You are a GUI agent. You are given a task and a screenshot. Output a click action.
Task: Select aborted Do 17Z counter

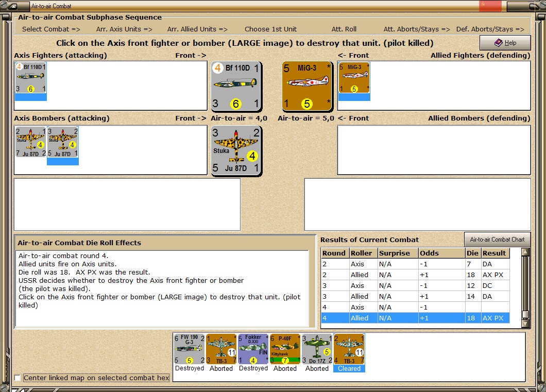[317, 349]
